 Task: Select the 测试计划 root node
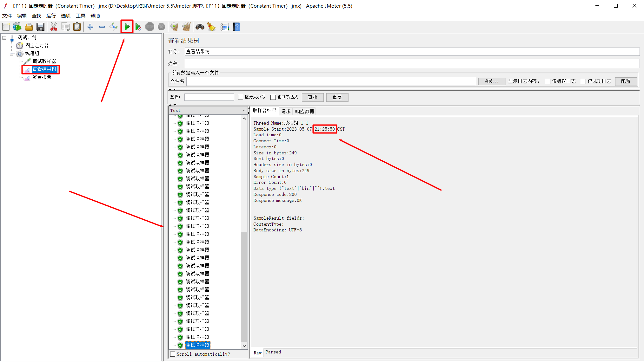tap(27, 37)
